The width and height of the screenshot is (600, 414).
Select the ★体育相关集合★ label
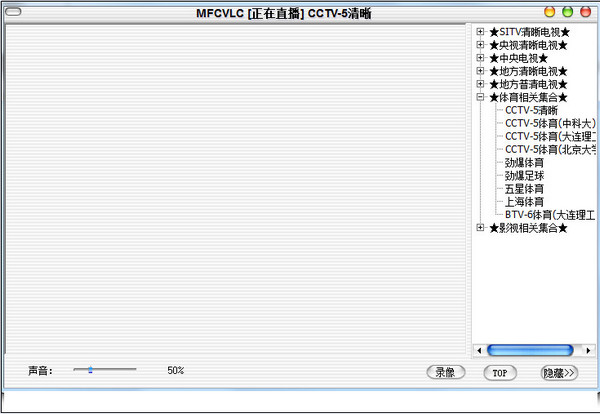(x=528, y=97)
